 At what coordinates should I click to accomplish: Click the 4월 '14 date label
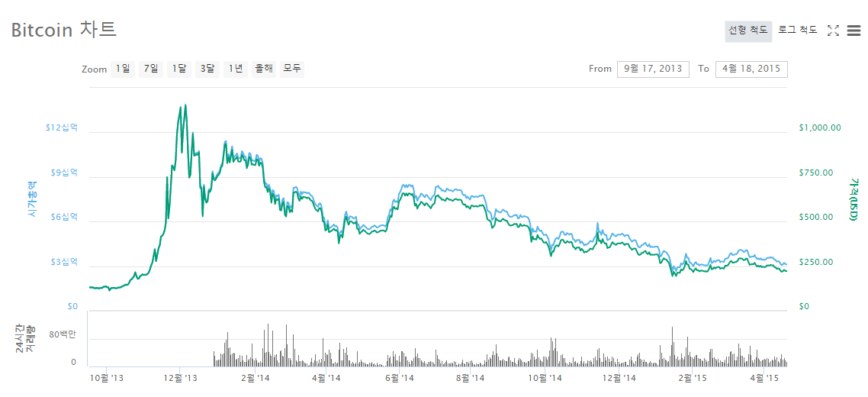[x=326, y=378]
